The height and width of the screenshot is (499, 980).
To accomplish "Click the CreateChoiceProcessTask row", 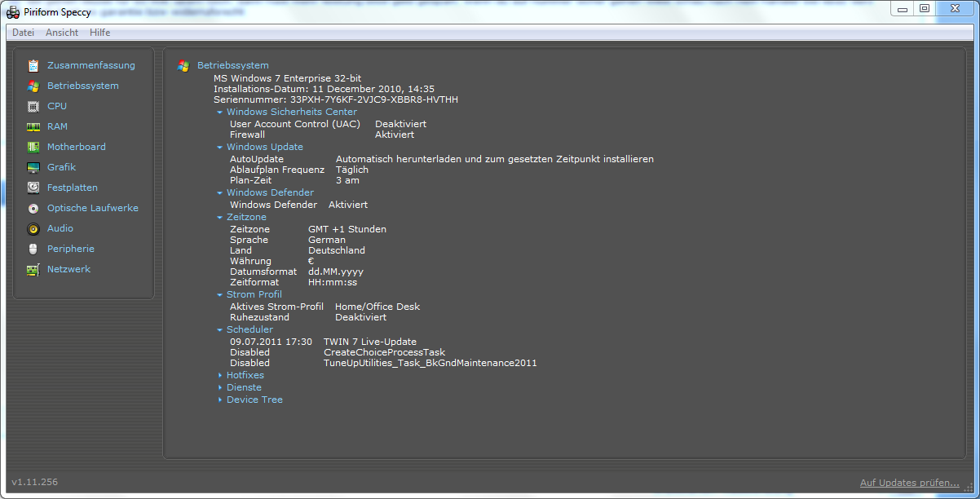I will click(338, 352).
